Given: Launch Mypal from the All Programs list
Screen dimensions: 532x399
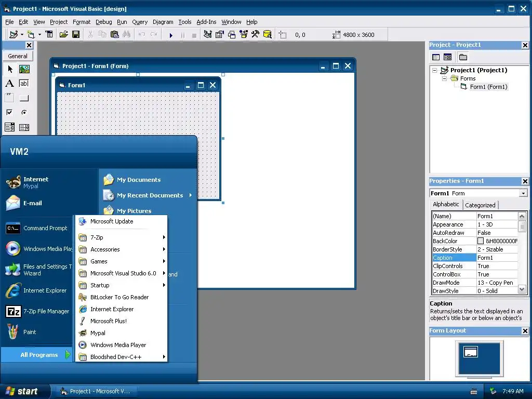Looking at the screenshot, I should (122, 333).
